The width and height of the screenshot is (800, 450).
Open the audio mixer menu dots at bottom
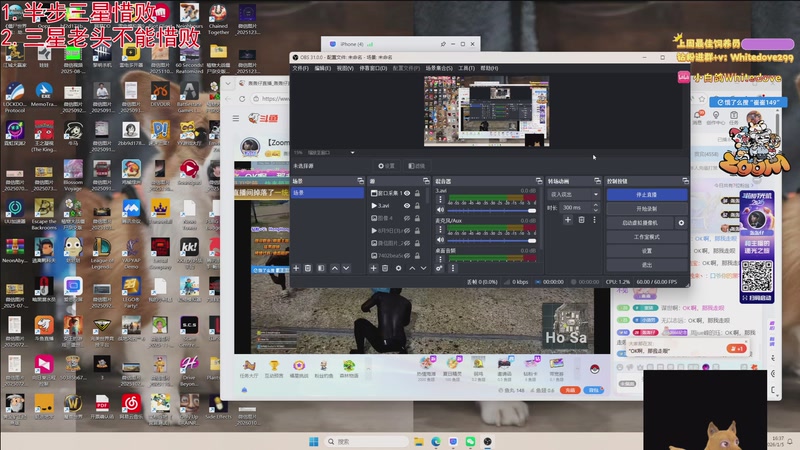[453, 268]
